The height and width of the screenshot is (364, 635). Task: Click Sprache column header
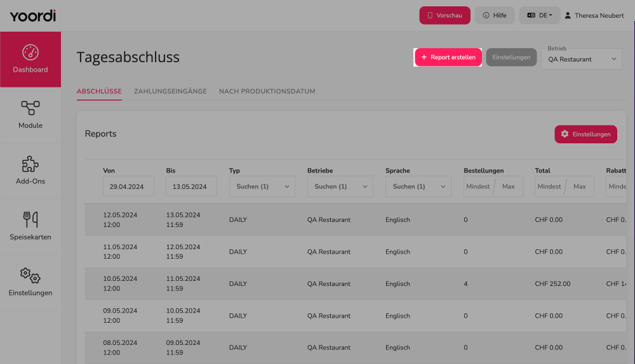[398, 171]
